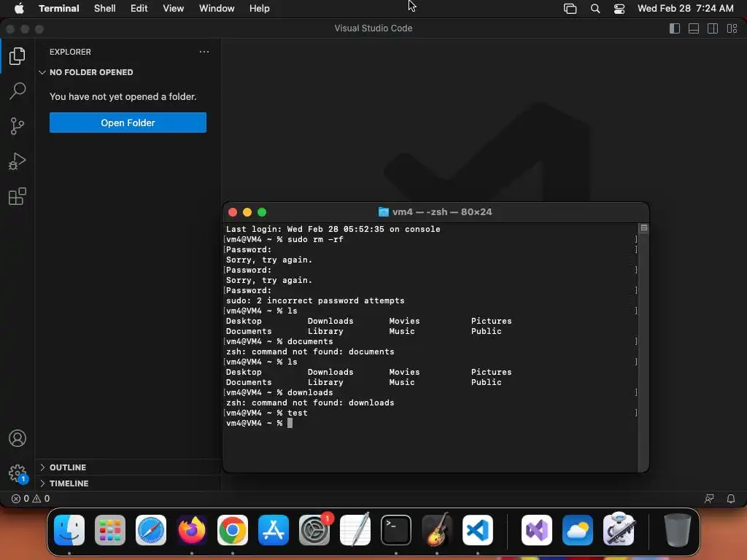Open Spotlight search in menu bar

595,9
